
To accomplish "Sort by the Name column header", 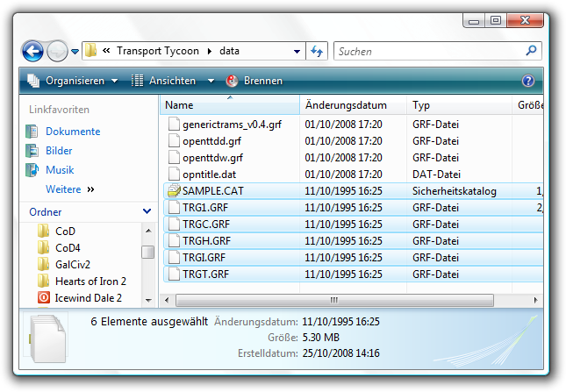I will point(230,105).
